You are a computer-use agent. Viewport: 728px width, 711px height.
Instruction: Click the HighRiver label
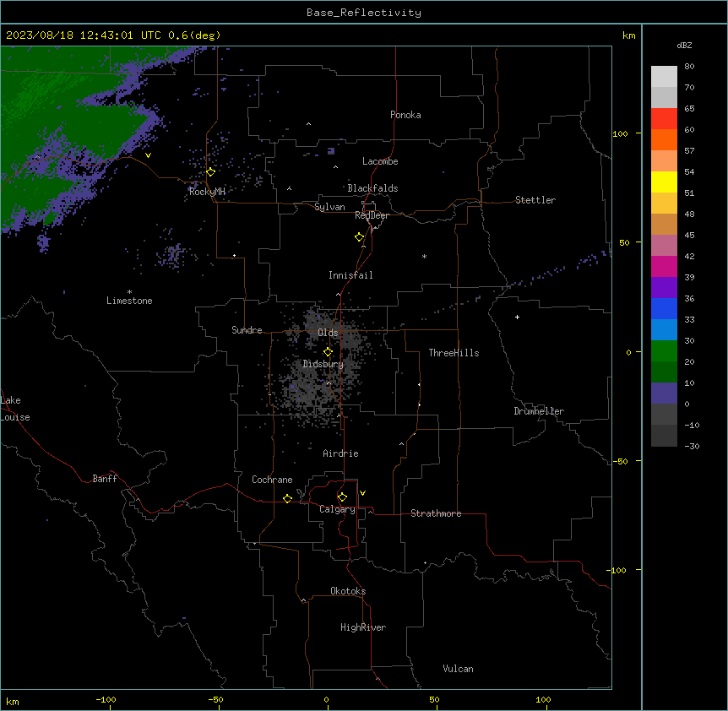coord(363,627)
